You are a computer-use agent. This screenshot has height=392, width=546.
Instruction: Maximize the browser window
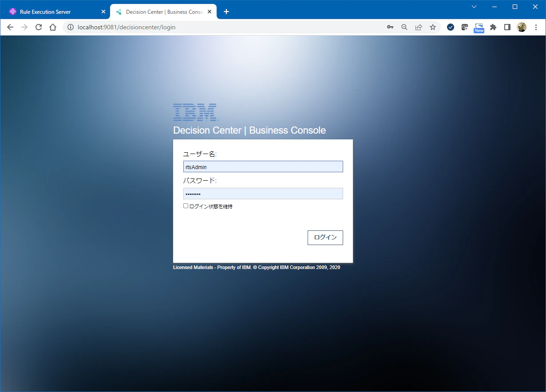pyautogui.click(x=515, y=7)
